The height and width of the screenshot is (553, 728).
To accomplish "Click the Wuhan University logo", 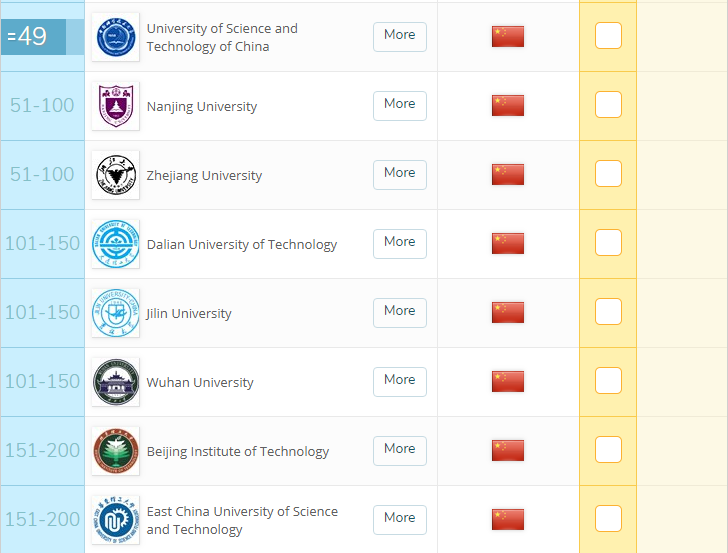I will [x=115, y=382].
